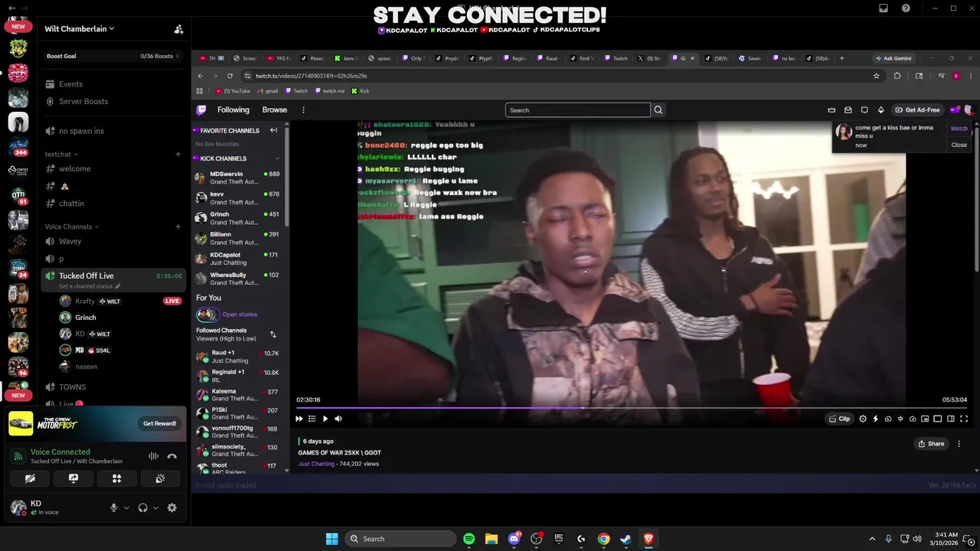Click the Twitch search input field
Screen dimensions: 980x551
point(577,110)
